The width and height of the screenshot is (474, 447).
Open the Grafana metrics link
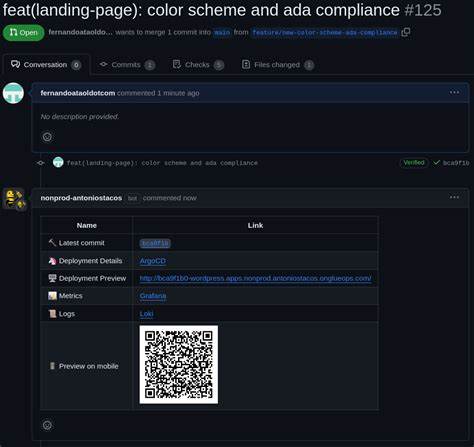point(153,296)
